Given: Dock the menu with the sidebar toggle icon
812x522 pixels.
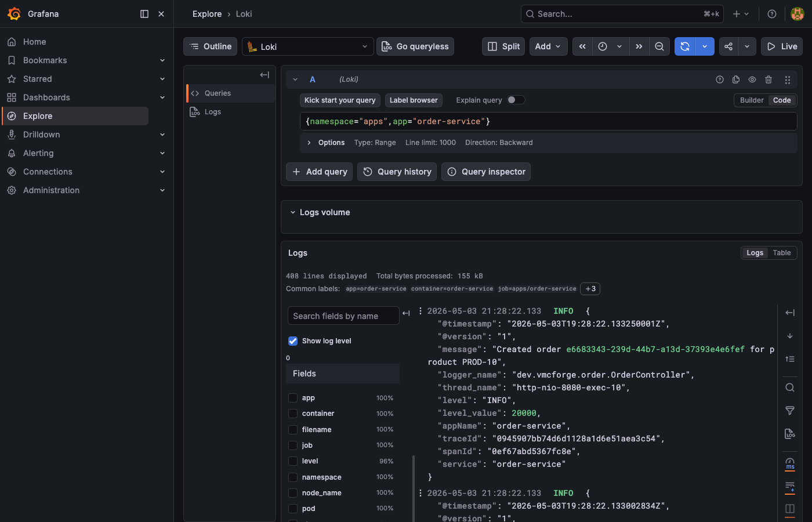Looking at the screenshot, I should pos(144,14).
